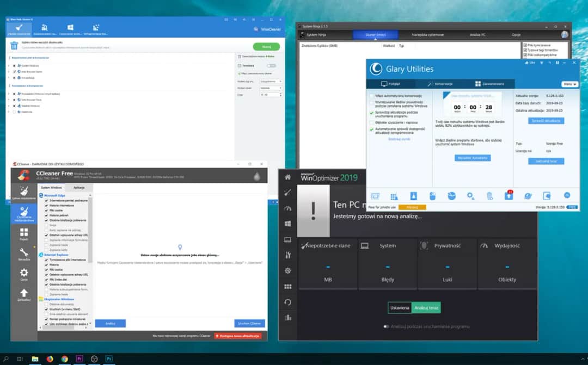This screenshot has width=588, height=365.
Task: Click the software update icon with red badge
Action: pos(509,196)
